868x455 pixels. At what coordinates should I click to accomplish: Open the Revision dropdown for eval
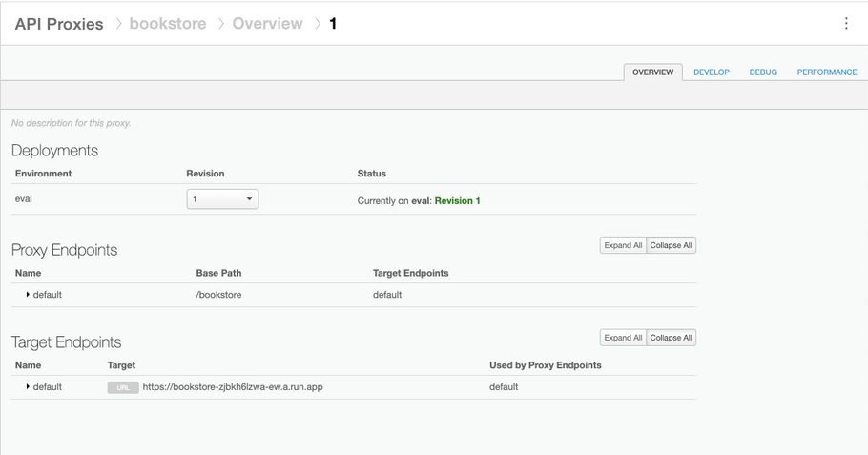[222, 199]
